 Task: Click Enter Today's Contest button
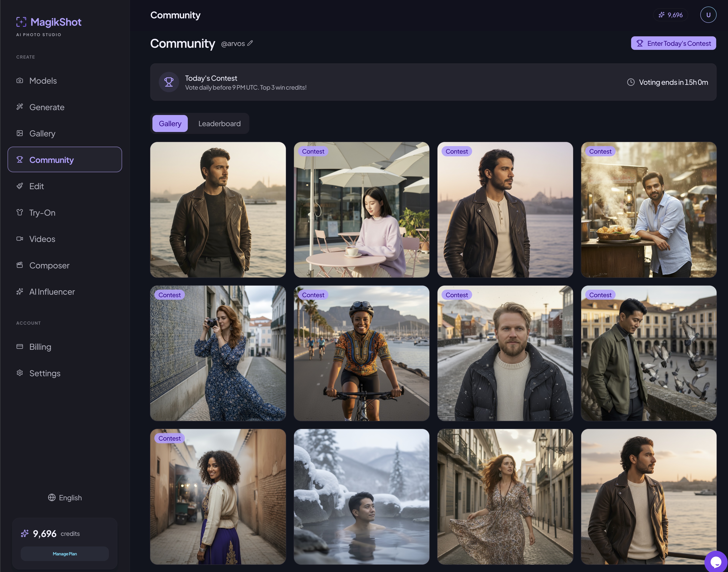(673, 43)
